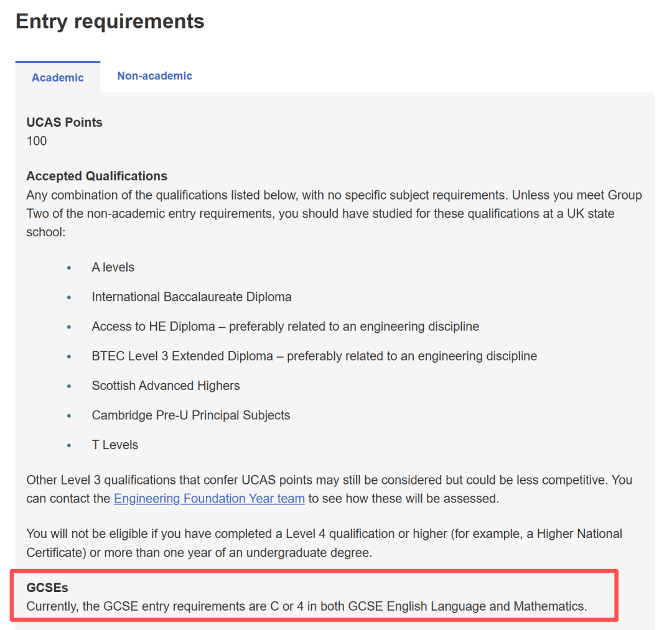
Task: Select the Access to HE Diploma item
Action: (x=286, y=327)
